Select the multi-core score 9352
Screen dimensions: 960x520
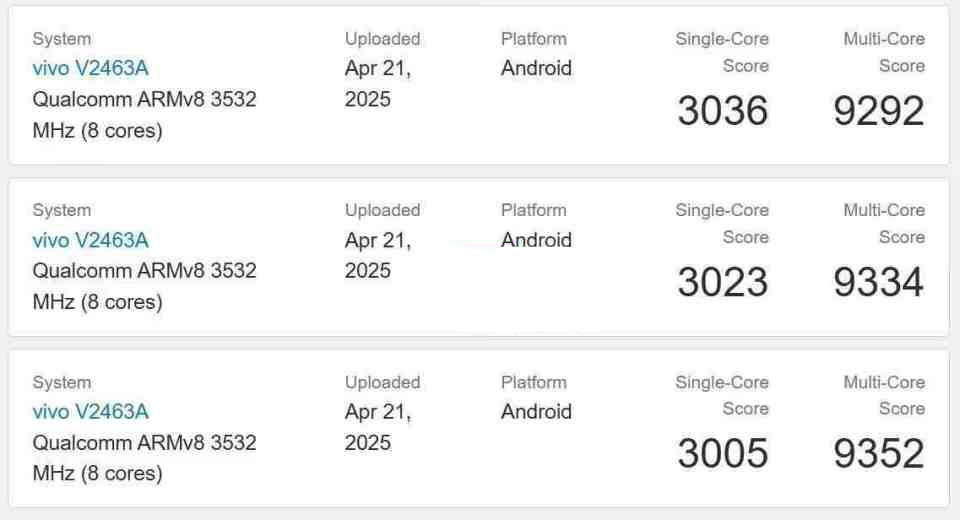tap(879, 454)
